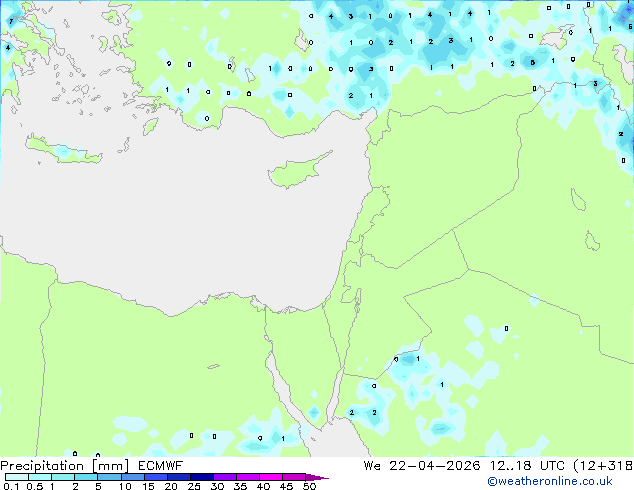This screenshot has width=634, height=490.
Task: Click the '25' legend value label
Action: (x=194, y=486)
